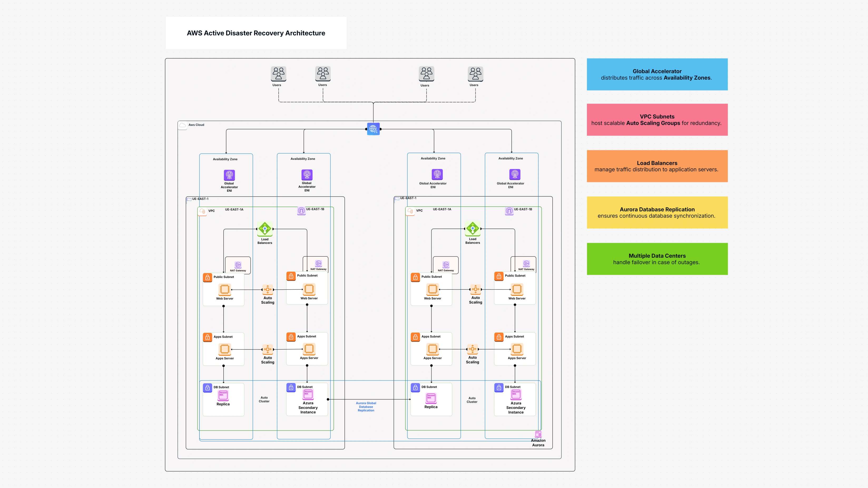Click the flag icon beside UE-EAST-1 label
The width and height of the screenshot is (868, 488).
189,199
